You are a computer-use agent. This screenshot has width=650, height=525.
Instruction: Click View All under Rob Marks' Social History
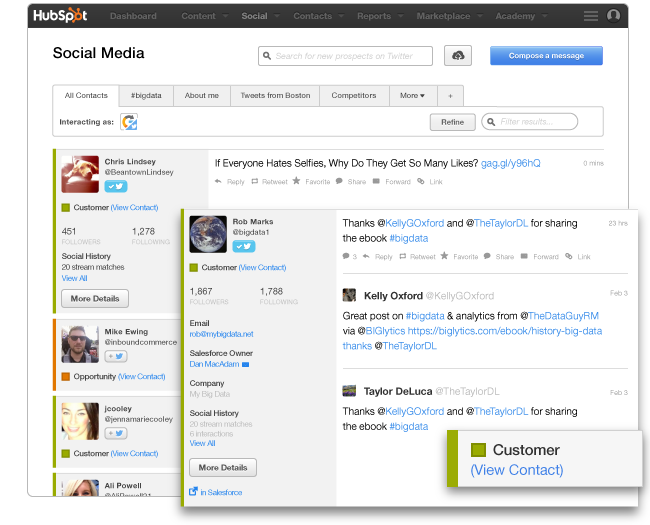(x=202, y=443)
